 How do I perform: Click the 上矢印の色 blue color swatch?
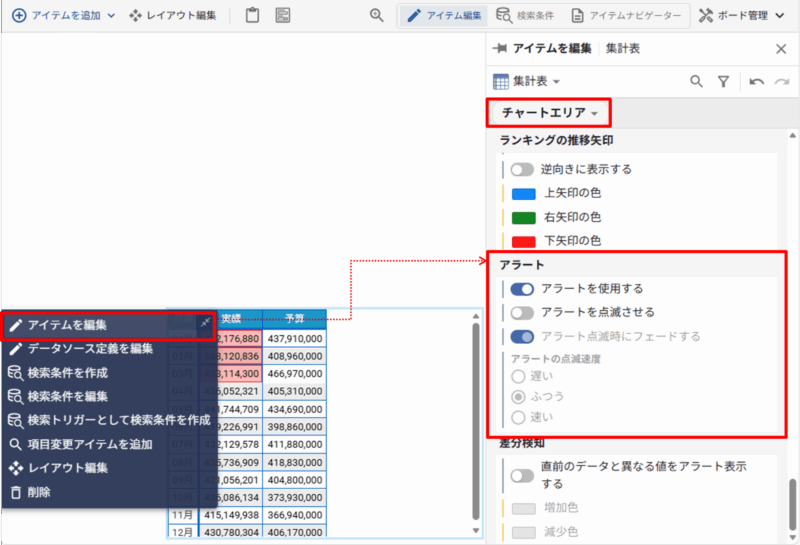click(x=524, y=193)
